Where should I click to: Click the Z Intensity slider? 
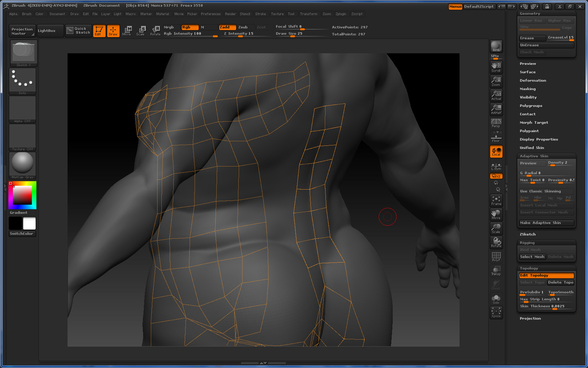tap(247, 34)
